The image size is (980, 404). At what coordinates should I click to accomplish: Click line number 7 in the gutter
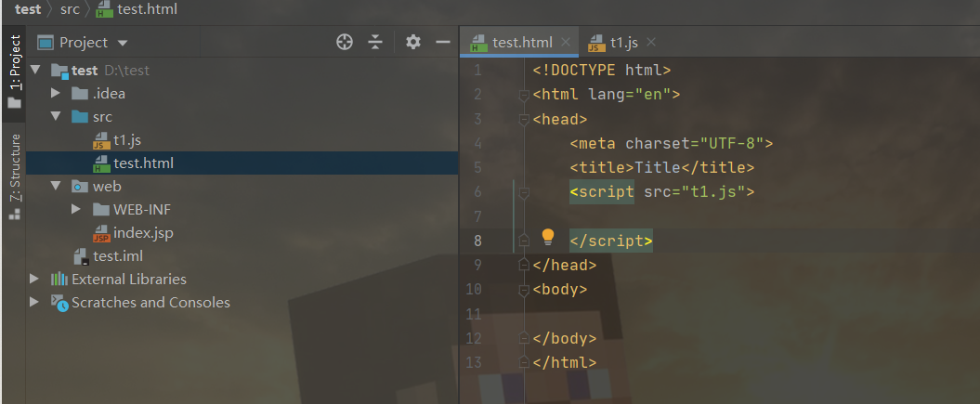(477, 216)
